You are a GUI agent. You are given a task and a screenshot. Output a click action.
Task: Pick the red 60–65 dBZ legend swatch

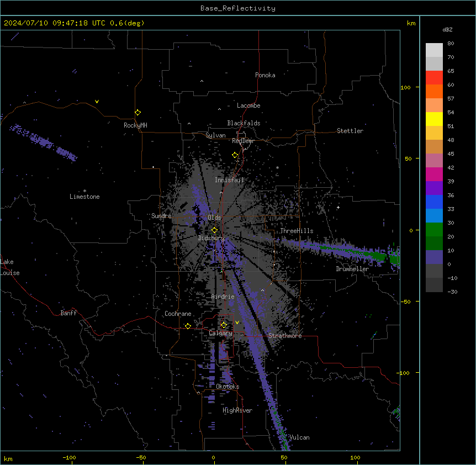click(434, 78)
